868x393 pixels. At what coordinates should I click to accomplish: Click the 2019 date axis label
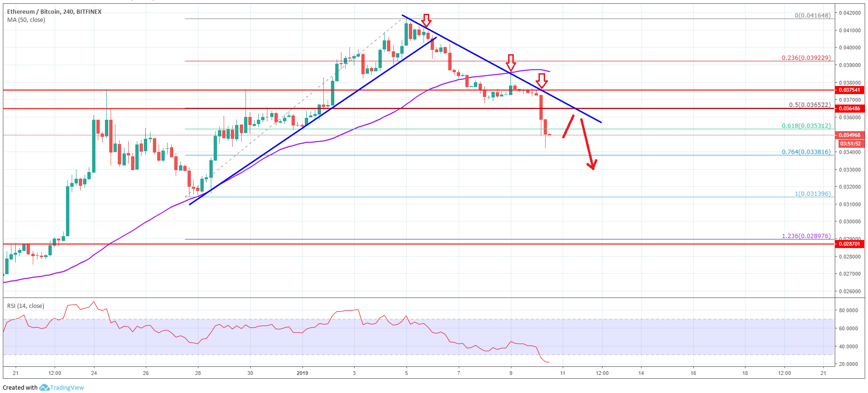point(302,373)
